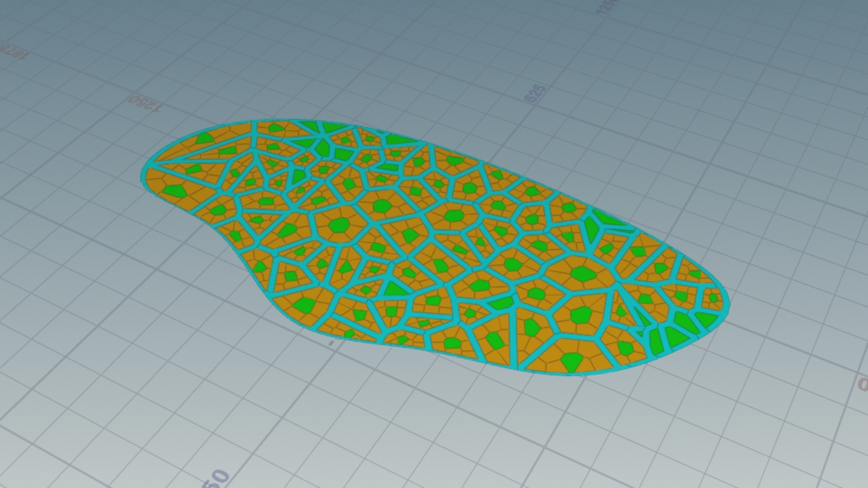Pick the green trapezoid in upper-left corner cell
Viewport: 868px width, 488px height.
click(x=205, y=138)
